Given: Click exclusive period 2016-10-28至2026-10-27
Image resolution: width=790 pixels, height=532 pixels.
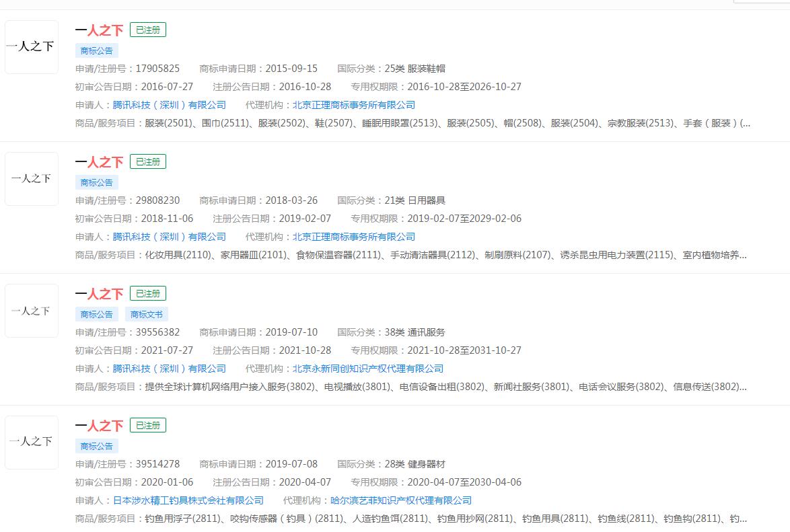Looking at the screenshot, I should (x=464, y=87).
